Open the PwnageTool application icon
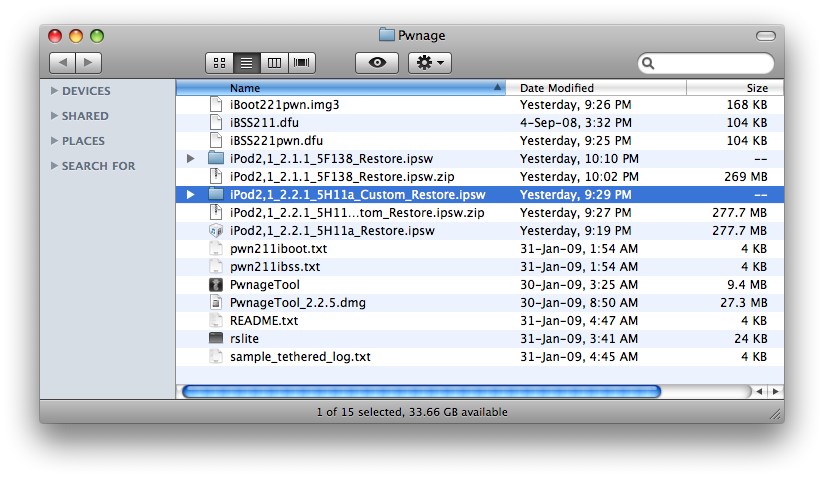 click(216, 285)
